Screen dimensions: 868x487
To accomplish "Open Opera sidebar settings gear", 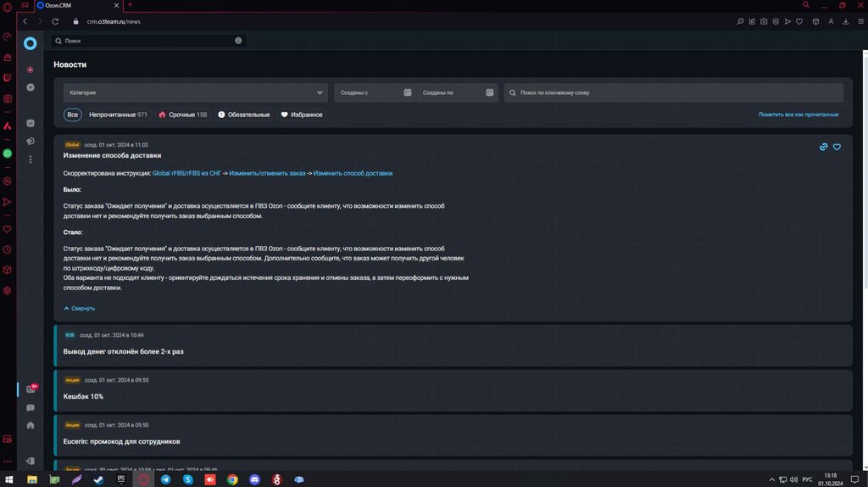I will tap(7, 290).
